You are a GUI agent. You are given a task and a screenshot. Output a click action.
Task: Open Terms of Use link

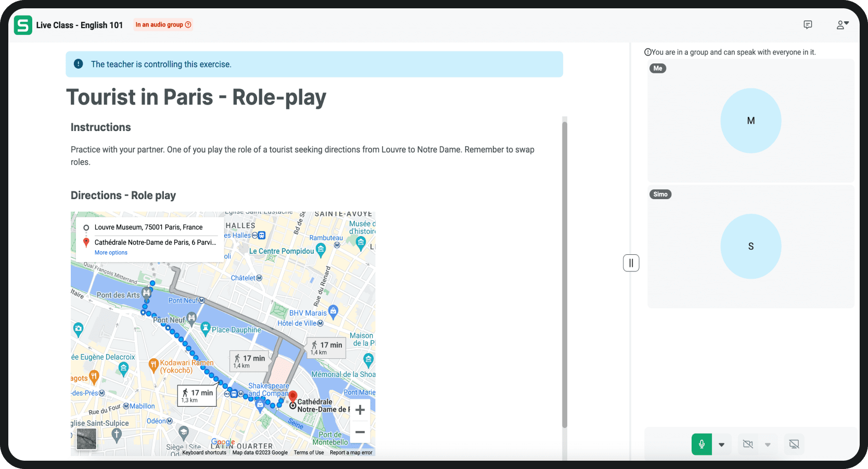pyautogui.click(x=309, y=452)
